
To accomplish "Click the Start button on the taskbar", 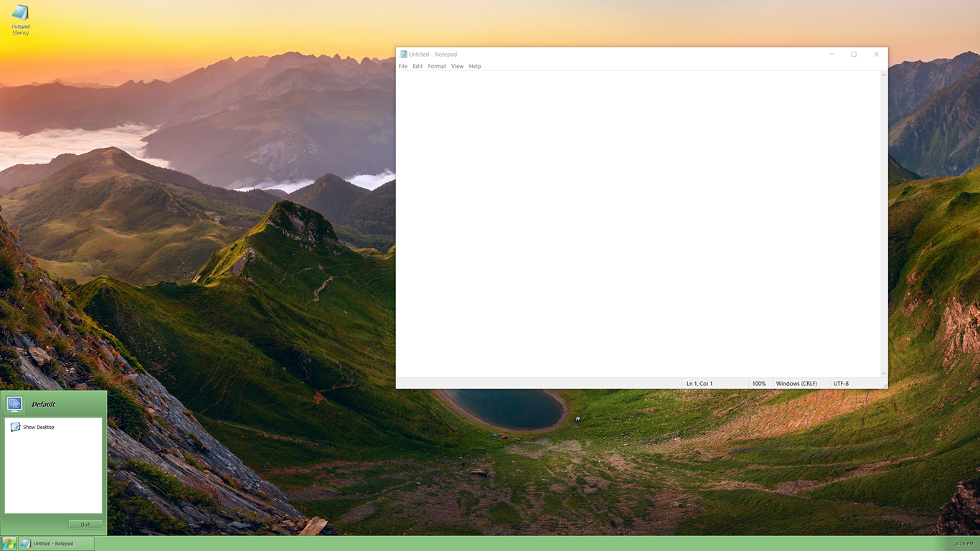I will [8, 544].
